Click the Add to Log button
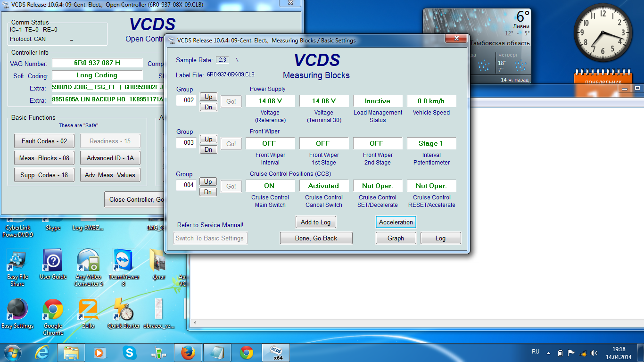Screen dimensions: 644x362 point(315,222)
